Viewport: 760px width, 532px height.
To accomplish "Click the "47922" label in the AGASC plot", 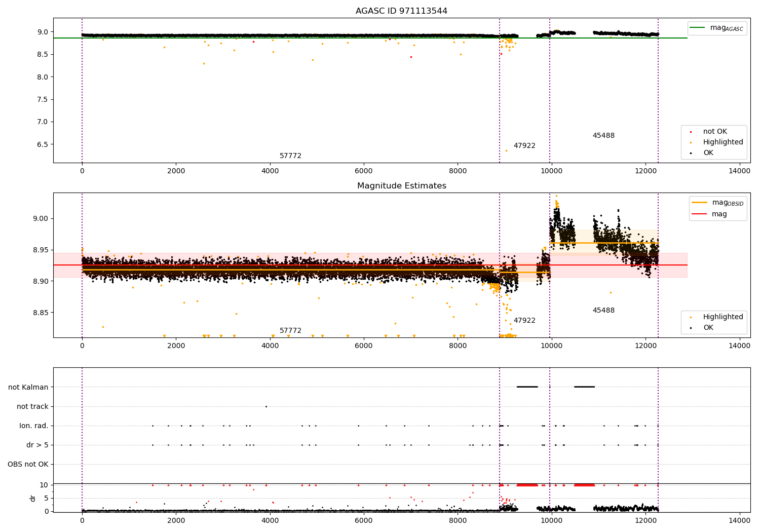I will pyautogui.click(x=524, y=146).
